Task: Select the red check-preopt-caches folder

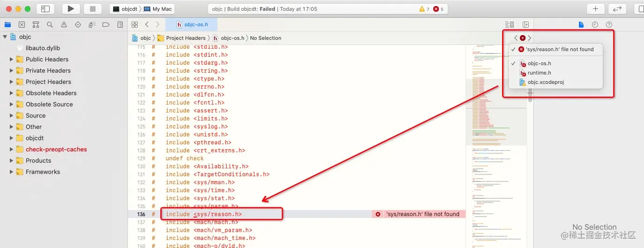Action: pyautogui.click(x=56, y=149)
